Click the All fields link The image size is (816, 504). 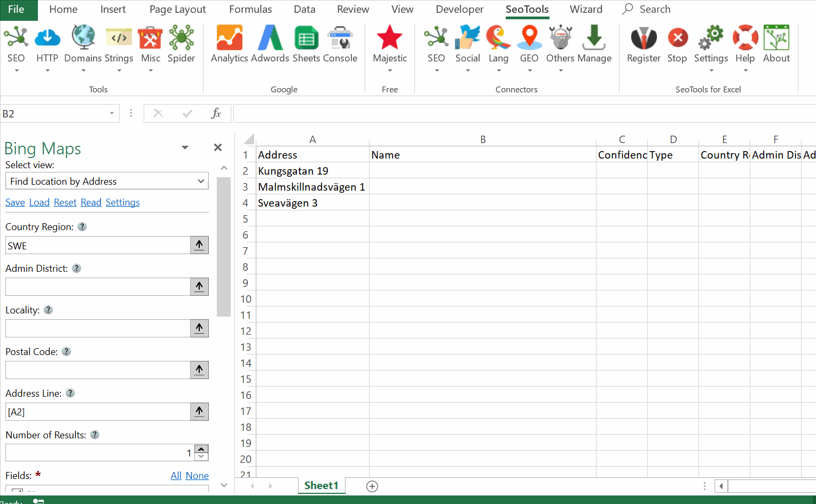pos(176,476)
